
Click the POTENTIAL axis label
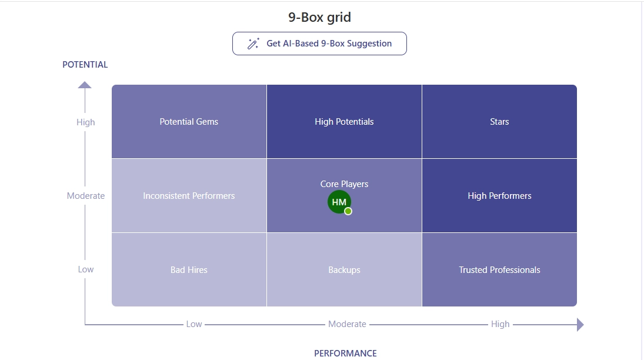click(x=85, y=64)
